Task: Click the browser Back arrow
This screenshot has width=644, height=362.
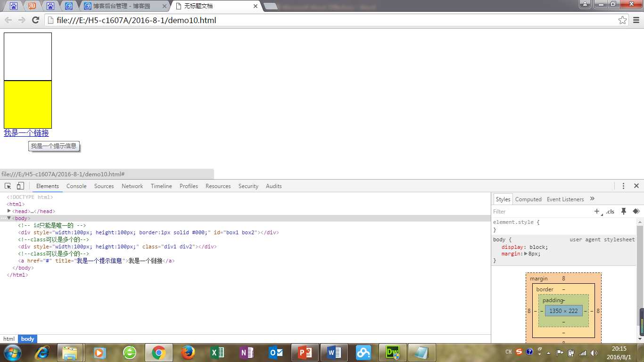Action: point(8,20)
